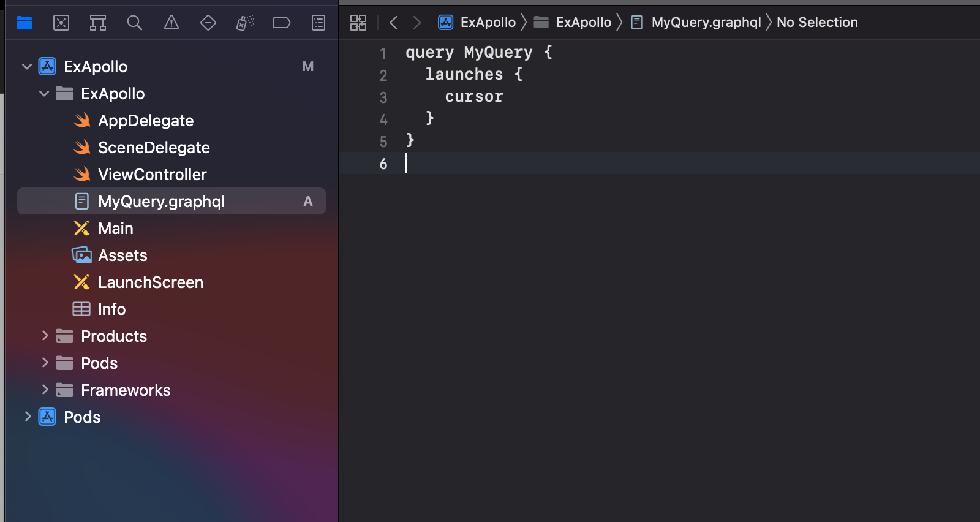Expand the Pods group folder
The width and height of the screenshot is (980, 522).
tap(45, 362)
